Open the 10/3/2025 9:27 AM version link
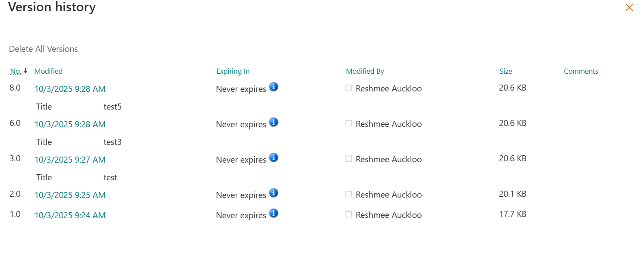The image size is (644, 267). (70, 160)
